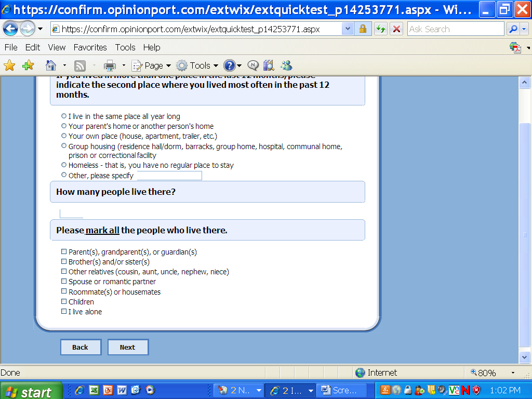Click the 'How many people' number field
Viewport: 532px width, 399px height.
click(71, 214)
